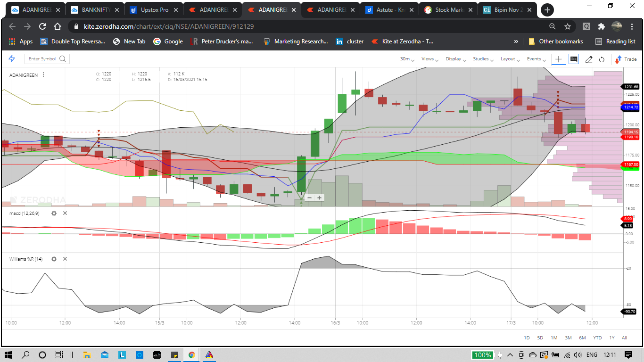Toggle the crosshair tool
Viewport: 644px width, 362px height.
559,59
